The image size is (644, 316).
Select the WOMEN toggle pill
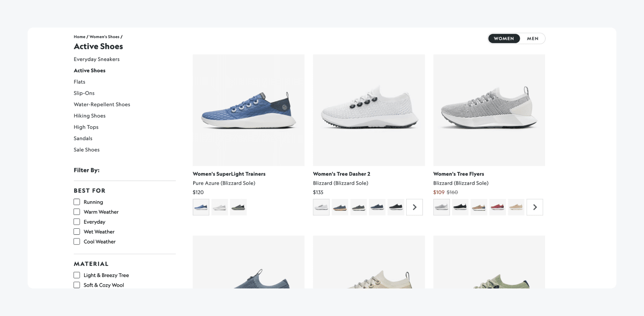pos(504,38)
